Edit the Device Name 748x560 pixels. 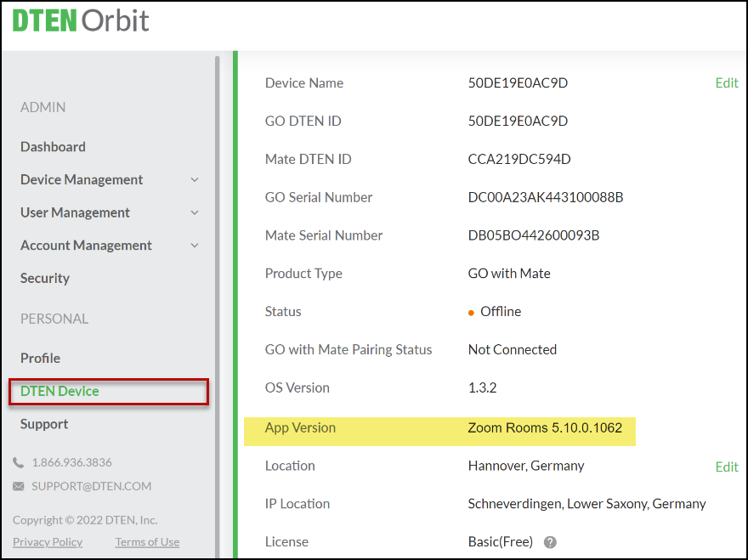point(727,83)
